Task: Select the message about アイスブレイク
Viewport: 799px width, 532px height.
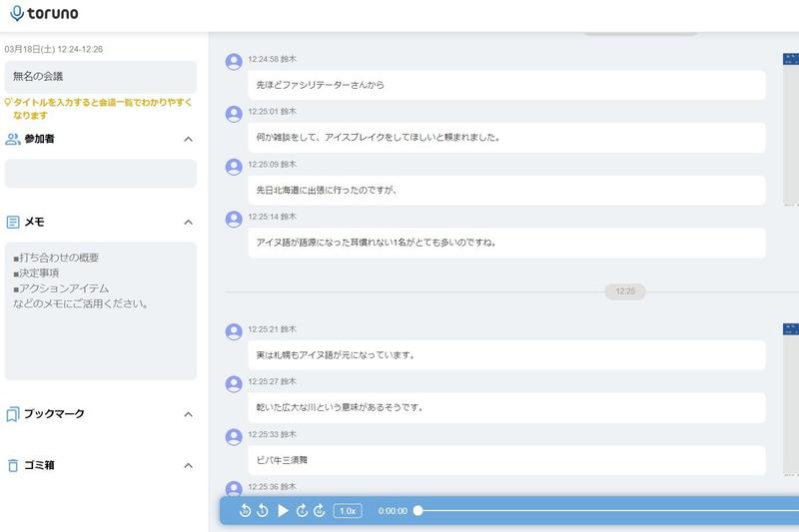Action: coord(506,138)
